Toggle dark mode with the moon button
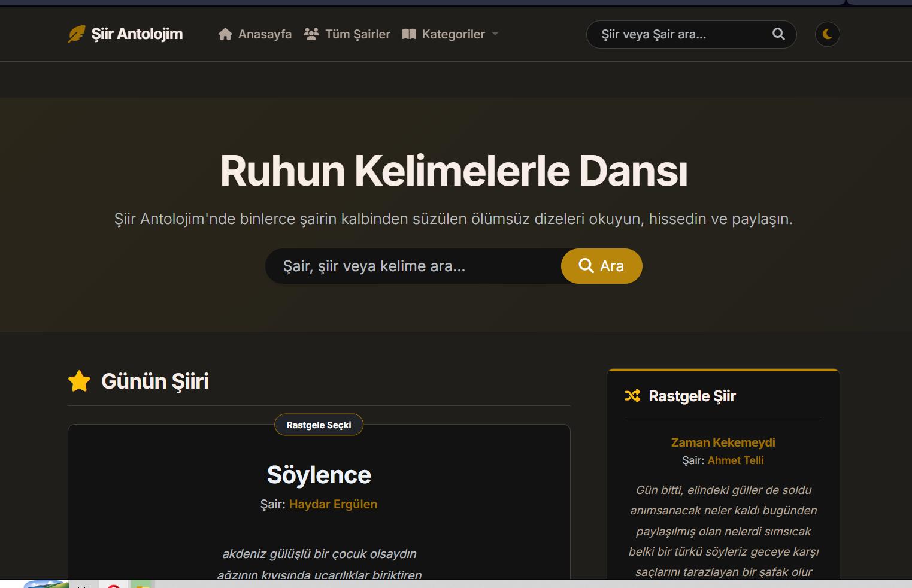912x588 pixels. [x=828, y=34]
